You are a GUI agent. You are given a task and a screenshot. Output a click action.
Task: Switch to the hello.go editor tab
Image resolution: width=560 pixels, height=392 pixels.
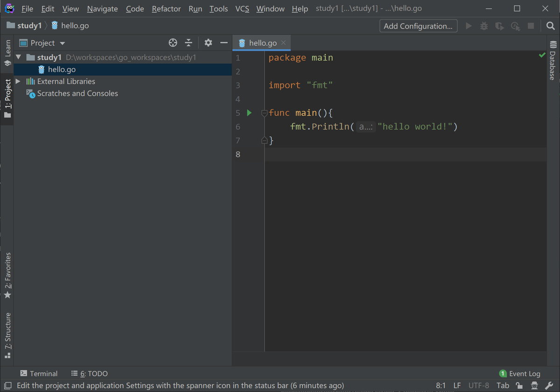[x=262, y=43]
